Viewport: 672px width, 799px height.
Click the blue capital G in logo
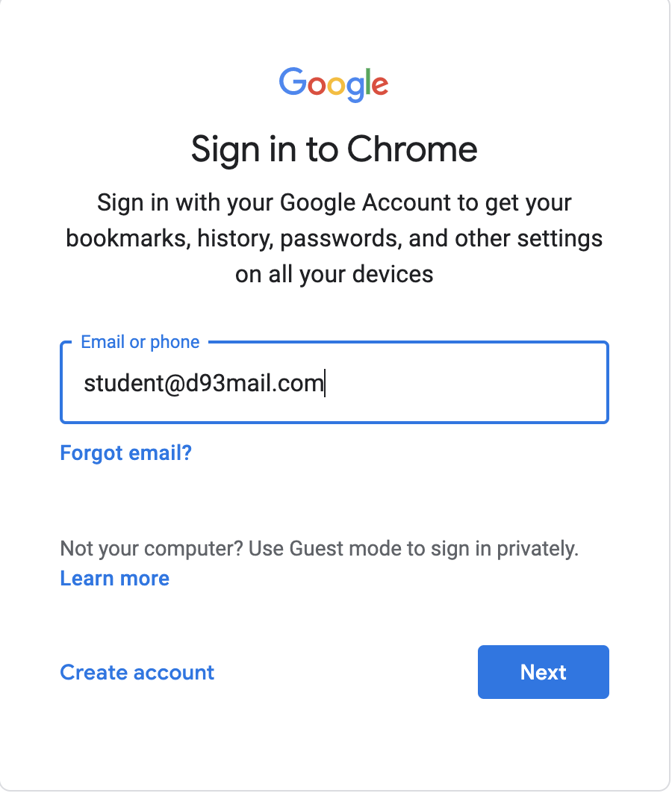(x=292, y=82)
